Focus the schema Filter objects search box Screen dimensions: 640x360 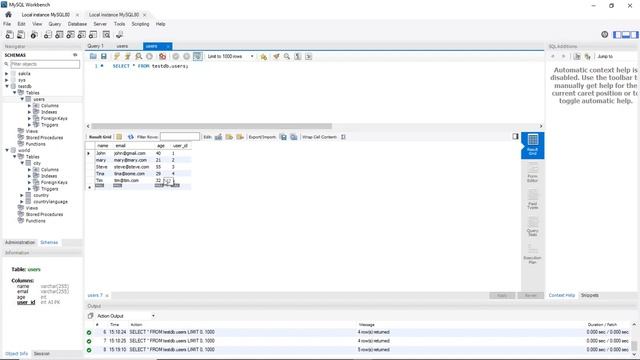[x=45, y=64]
